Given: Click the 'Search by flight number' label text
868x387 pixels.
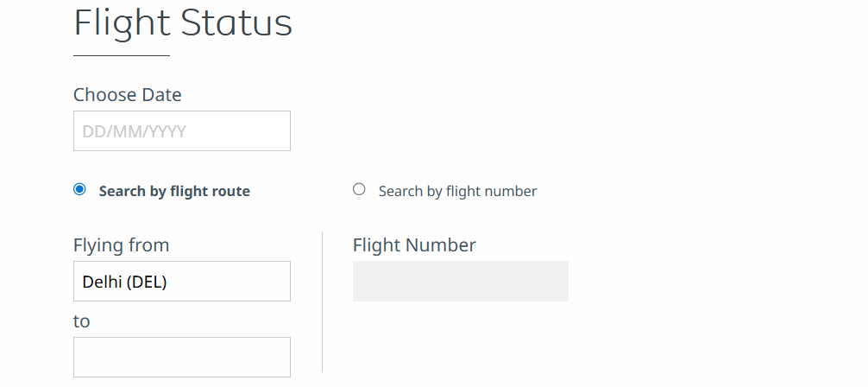Looking at the screenshot, I should (457, 192).
